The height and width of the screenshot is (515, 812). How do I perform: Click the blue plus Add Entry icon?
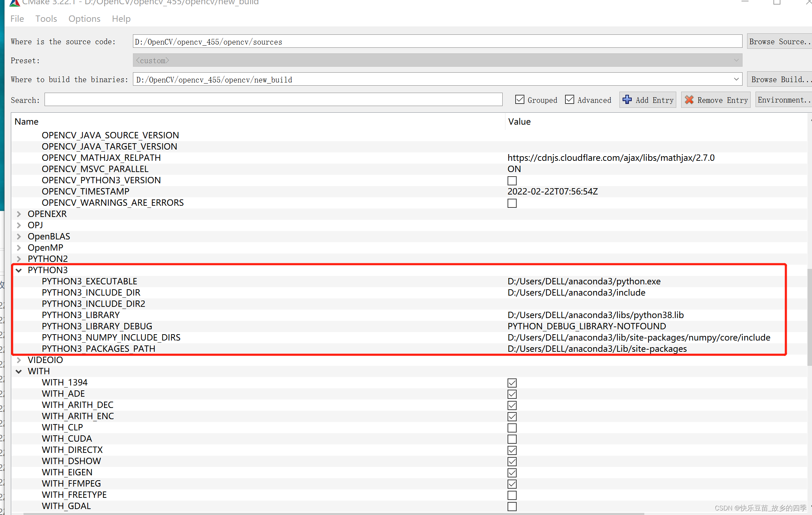pyautogui.click(x=627, y=100)
